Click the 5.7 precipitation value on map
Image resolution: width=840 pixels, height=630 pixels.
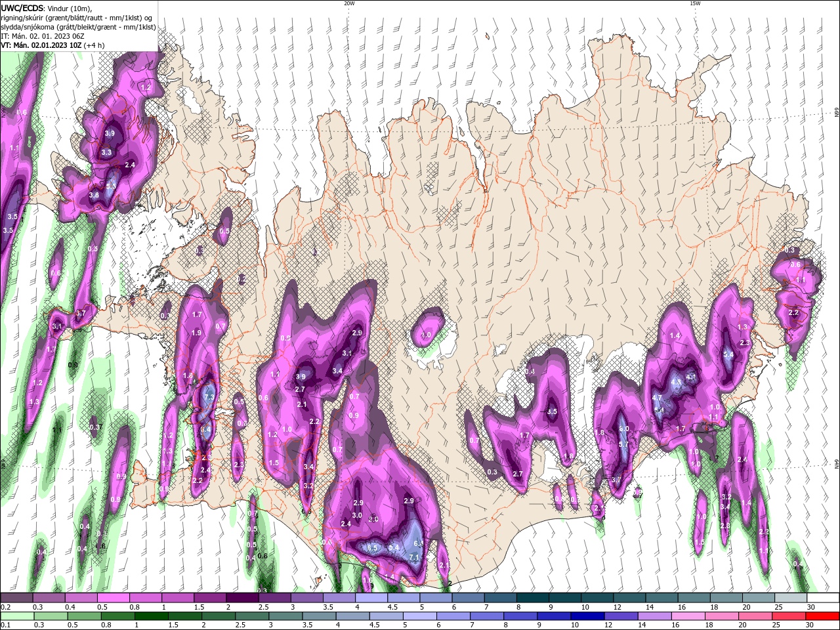click(623, 444)
